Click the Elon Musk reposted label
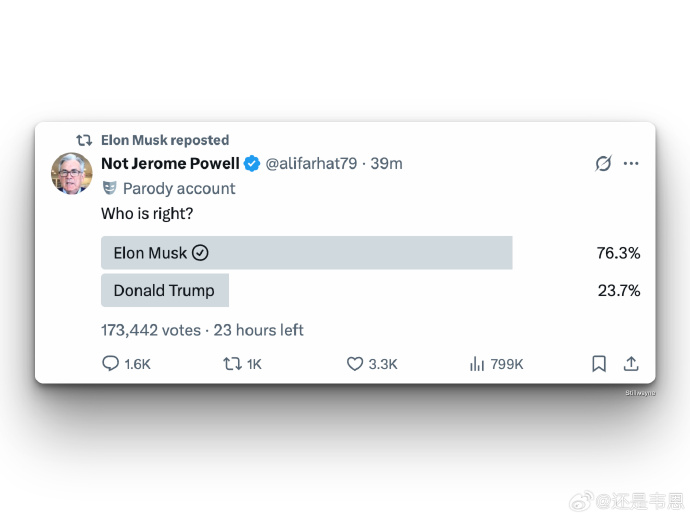 (165, 140)
